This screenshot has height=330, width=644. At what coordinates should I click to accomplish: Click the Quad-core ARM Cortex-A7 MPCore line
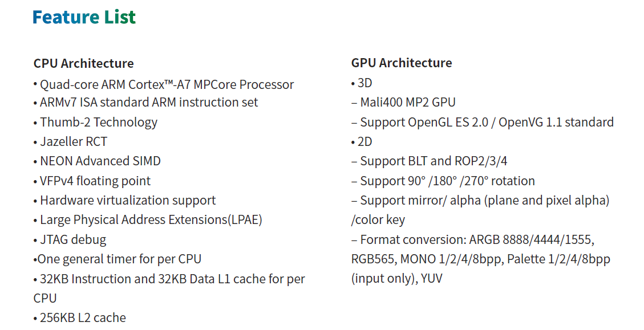(167, 85)
